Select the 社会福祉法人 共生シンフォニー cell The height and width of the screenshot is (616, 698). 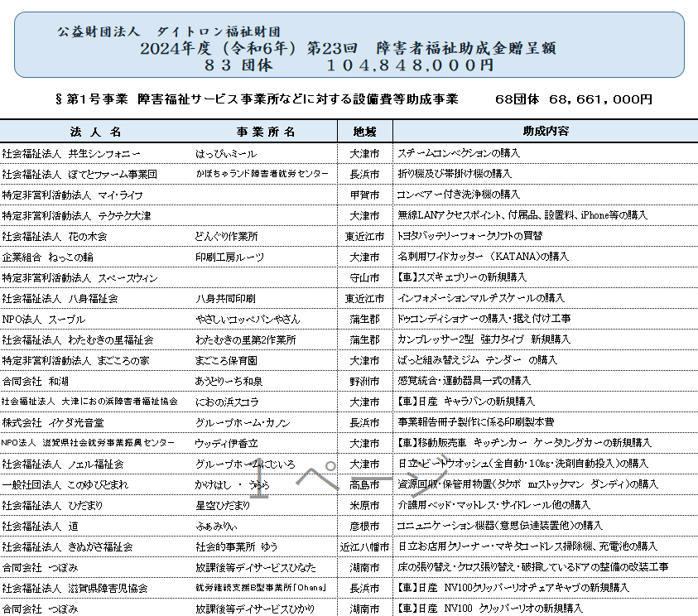tap(71, 154)
